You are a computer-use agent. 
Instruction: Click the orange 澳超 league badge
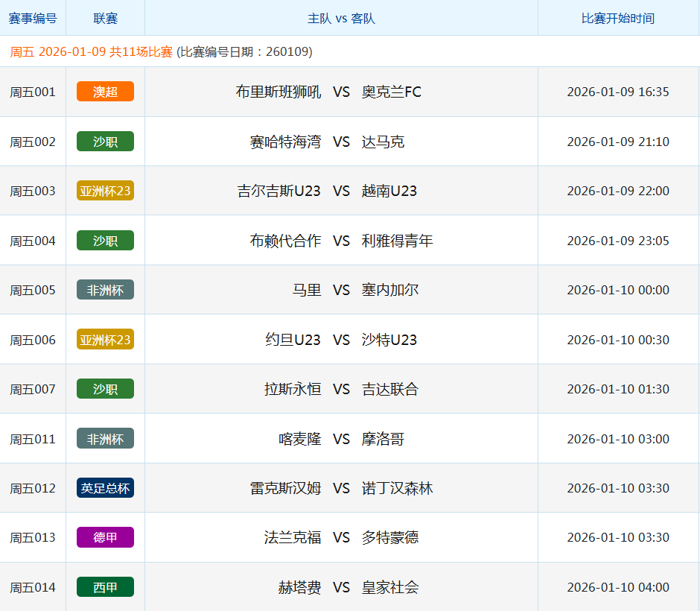tap(105, 92)
